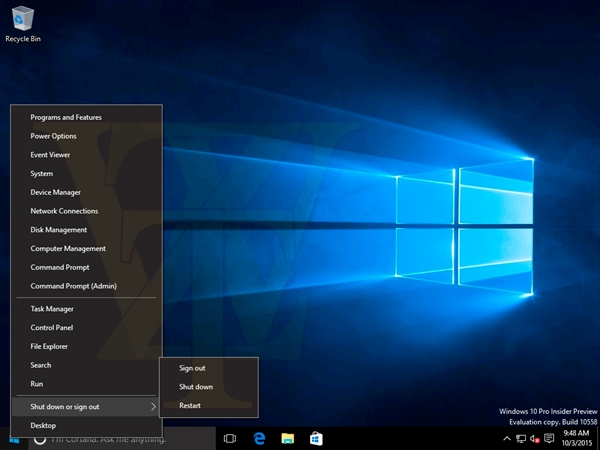
Task: Click the network icon in system tray
Action: click(x=521, y=439)
